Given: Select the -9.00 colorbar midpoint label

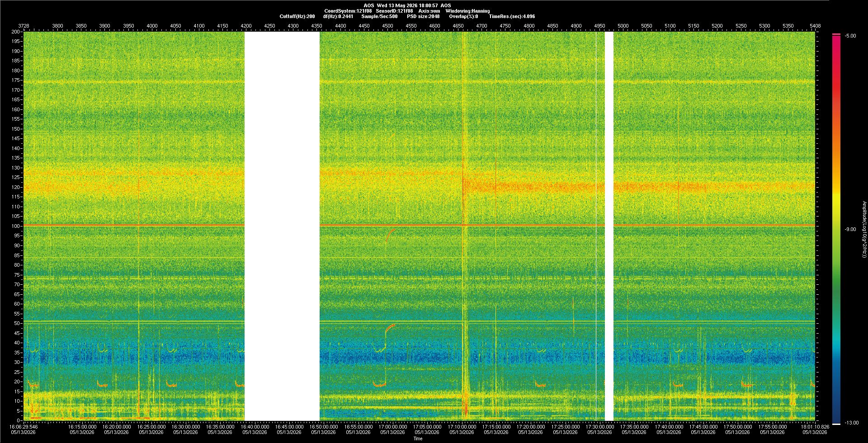Looking at the screenshot, I should click(850, 229).
